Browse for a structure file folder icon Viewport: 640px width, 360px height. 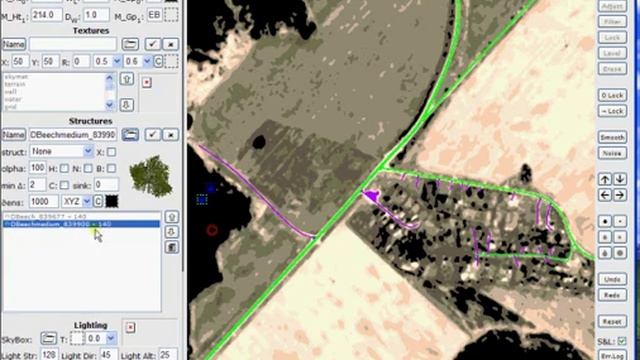click(x=130, y=135)
